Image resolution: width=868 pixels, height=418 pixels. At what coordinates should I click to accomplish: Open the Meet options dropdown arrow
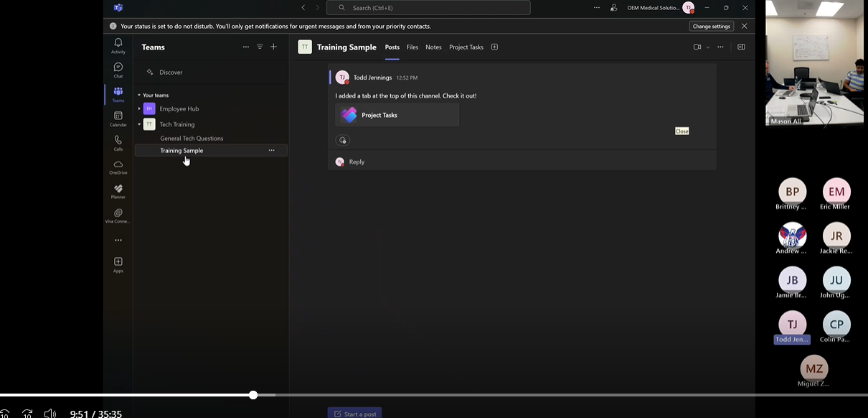tap(708, 47)
